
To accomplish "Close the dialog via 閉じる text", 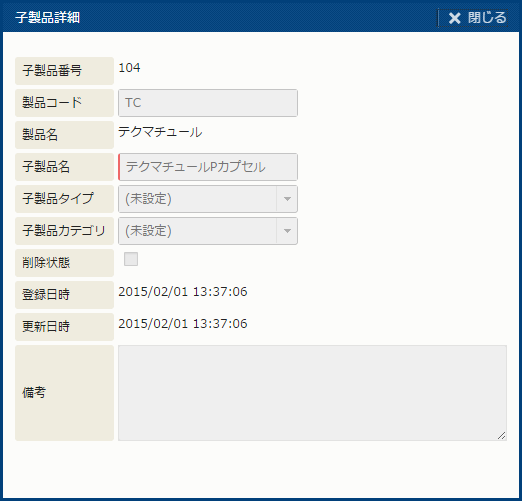I will pos(487,18).
